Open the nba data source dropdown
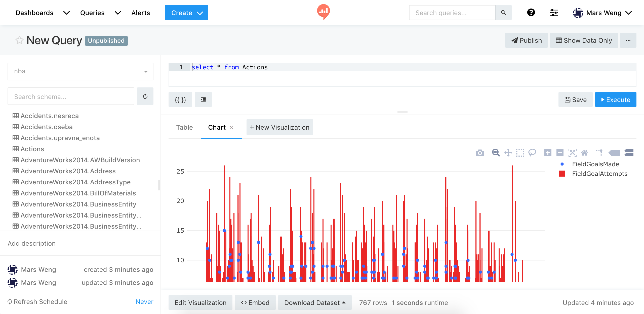Screen dimensions: 644x314 click(80, 71)
